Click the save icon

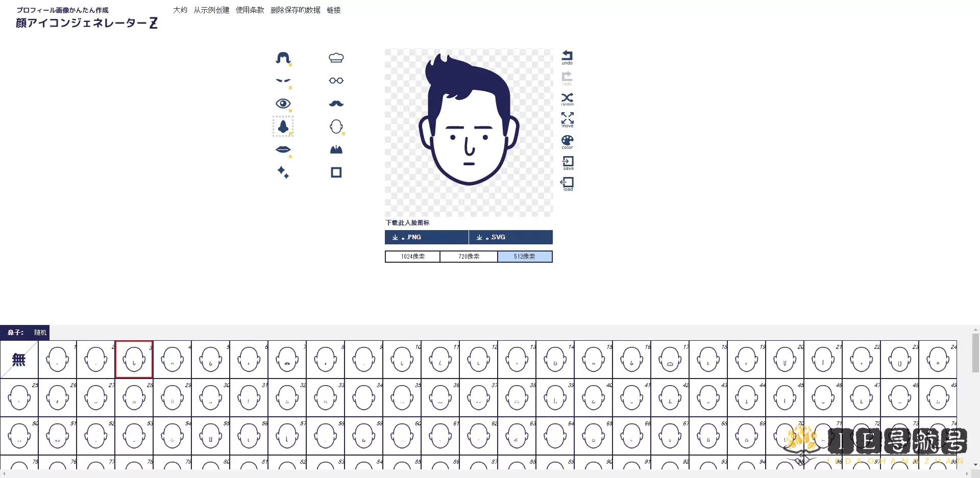pyautogui.click(x=568, y=163)
